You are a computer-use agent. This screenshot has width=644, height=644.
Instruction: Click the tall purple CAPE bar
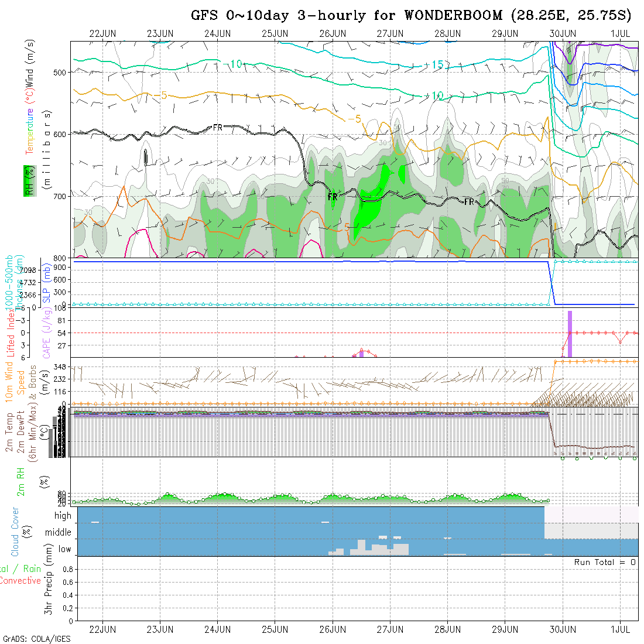pyautogui.click(x=570, y=334)
